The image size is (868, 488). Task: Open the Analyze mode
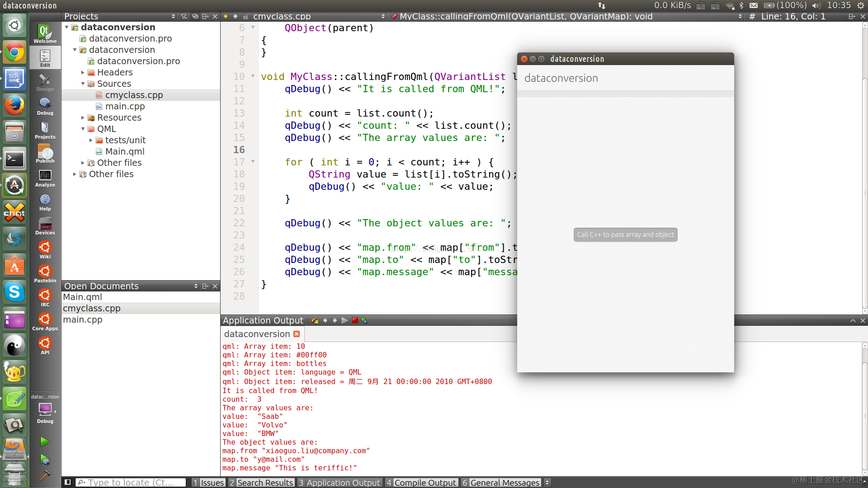(45, 178)
